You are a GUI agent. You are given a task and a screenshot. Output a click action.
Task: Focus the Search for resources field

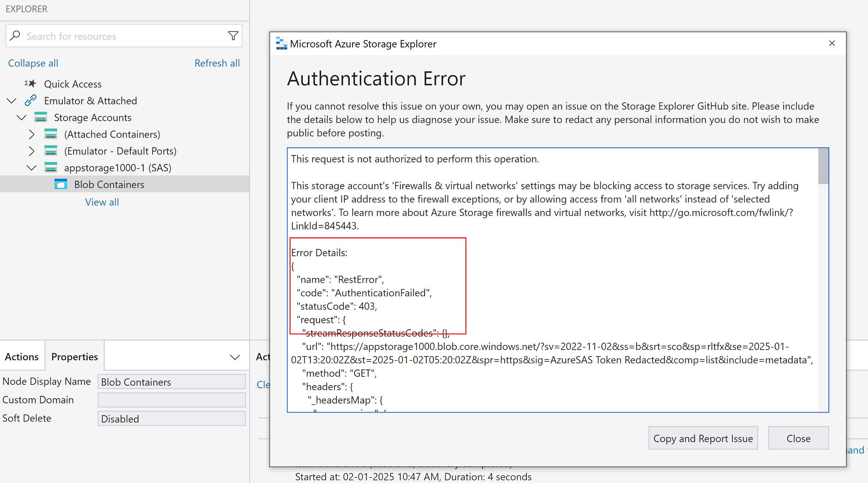(x=124, y=36)
